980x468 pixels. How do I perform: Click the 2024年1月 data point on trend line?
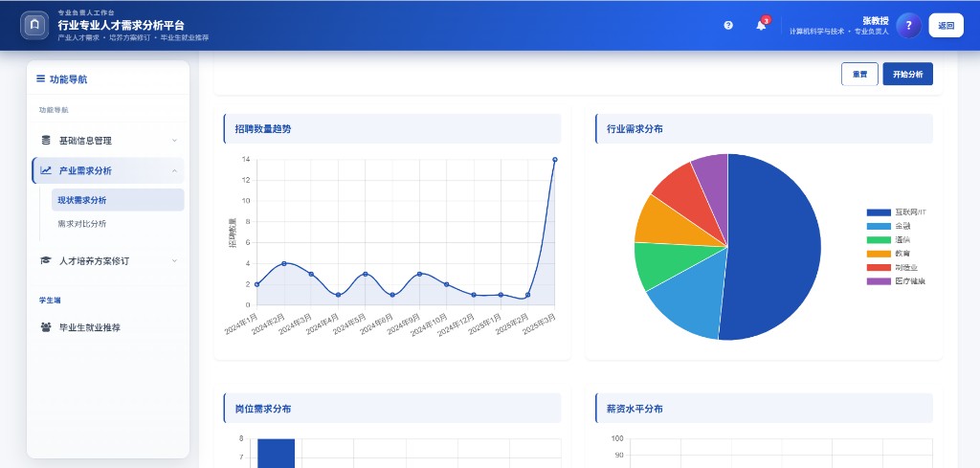(x=256, y=284)
